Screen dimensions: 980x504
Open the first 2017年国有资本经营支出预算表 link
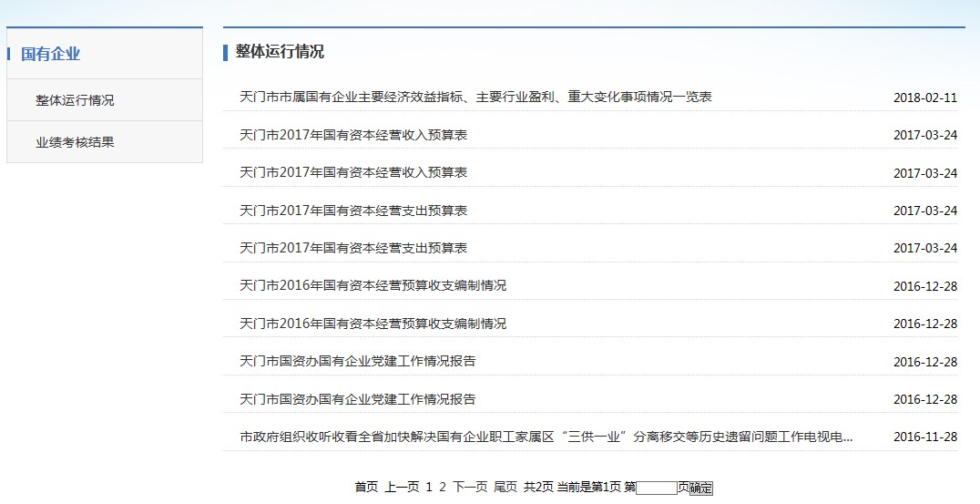coord(352,211)
